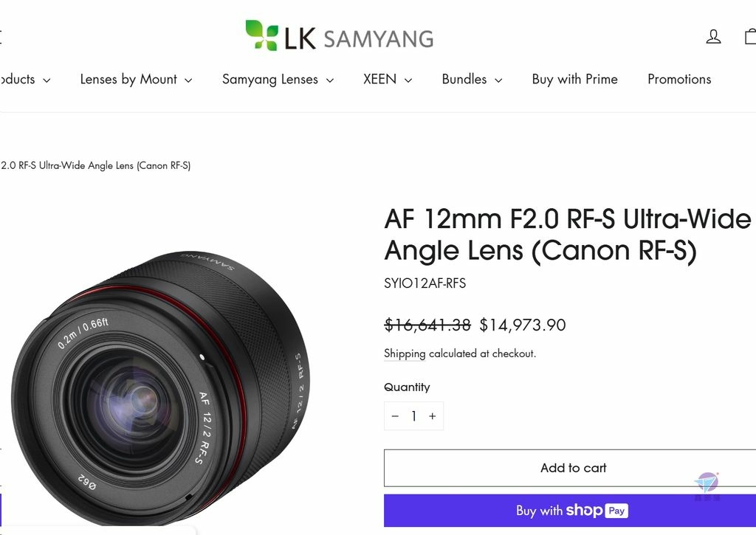Click the AF 12mm F2.0 product title
The image size is (756, 535).
568,235
